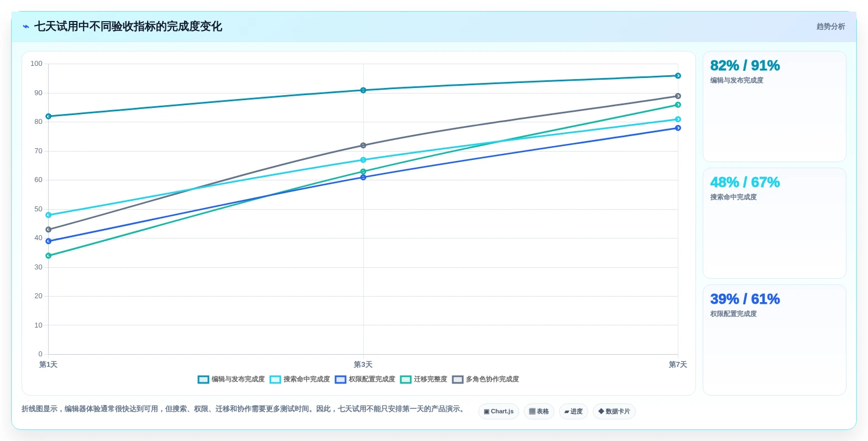Click the 0 y-axis tick label
Viewport: 868px width, 441px height.
tap(40, 354)
